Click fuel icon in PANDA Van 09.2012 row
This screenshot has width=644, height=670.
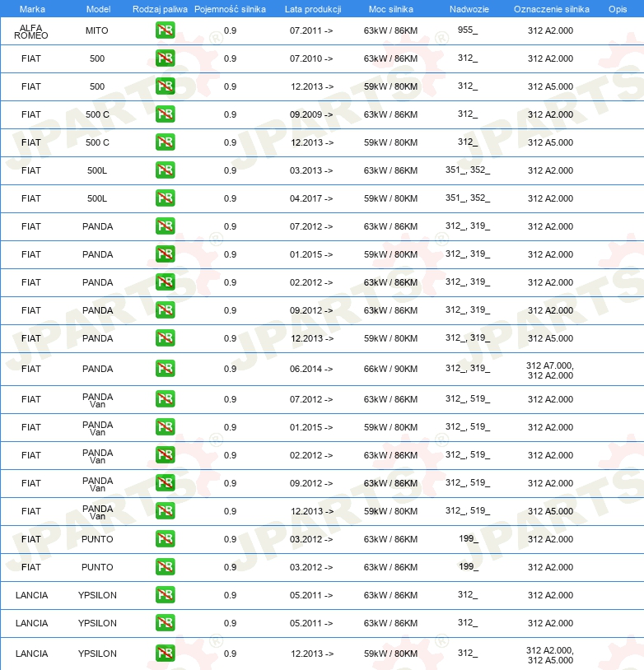[165, 483]
